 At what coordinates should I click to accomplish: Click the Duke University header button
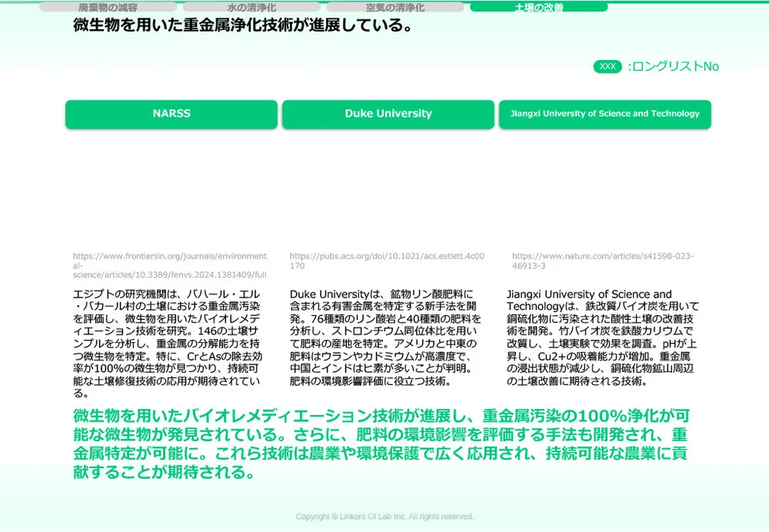[x=389, y=114]
